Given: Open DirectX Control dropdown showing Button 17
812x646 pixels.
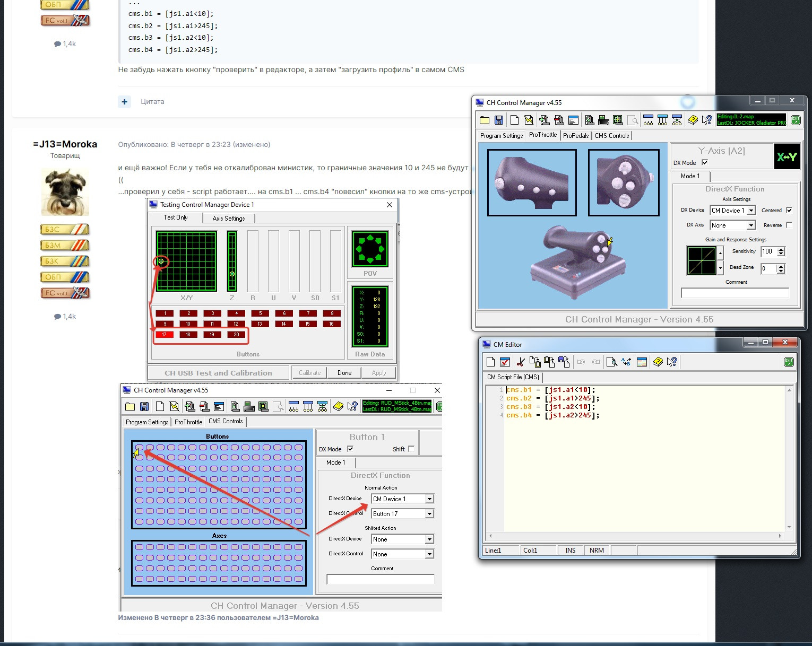Looking at the screenshot, I should pos(403,513).
